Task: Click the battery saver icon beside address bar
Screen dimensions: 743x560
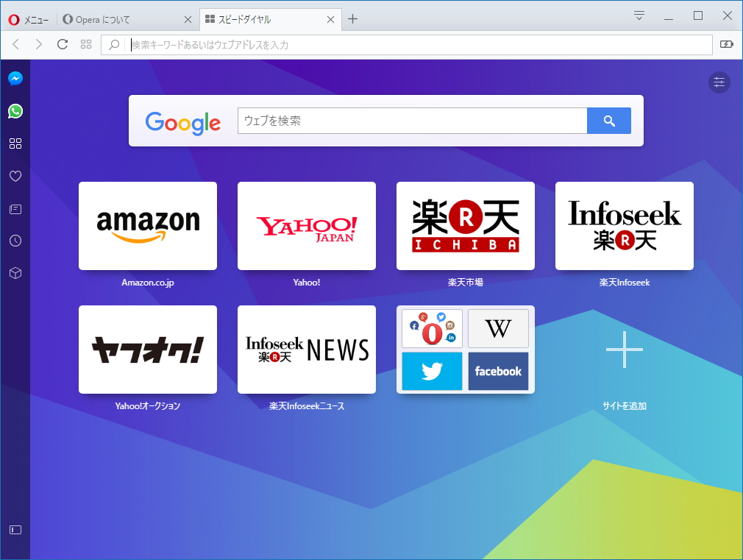Action: pyautogui.click(x=727, y=44)
